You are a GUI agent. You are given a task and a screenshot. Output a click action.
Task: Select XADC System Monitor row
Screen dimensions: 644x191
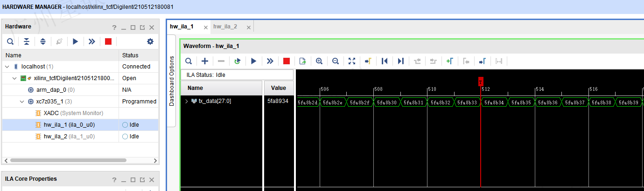pos(80,113)
